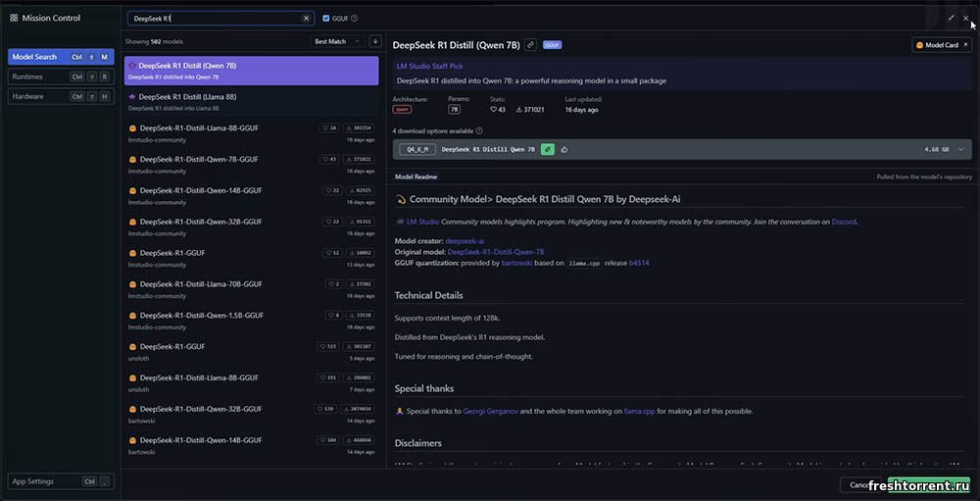Expand the Q4_K_M download option chevron
This screenshot has width=980, height=501.
tap(961, 149)
